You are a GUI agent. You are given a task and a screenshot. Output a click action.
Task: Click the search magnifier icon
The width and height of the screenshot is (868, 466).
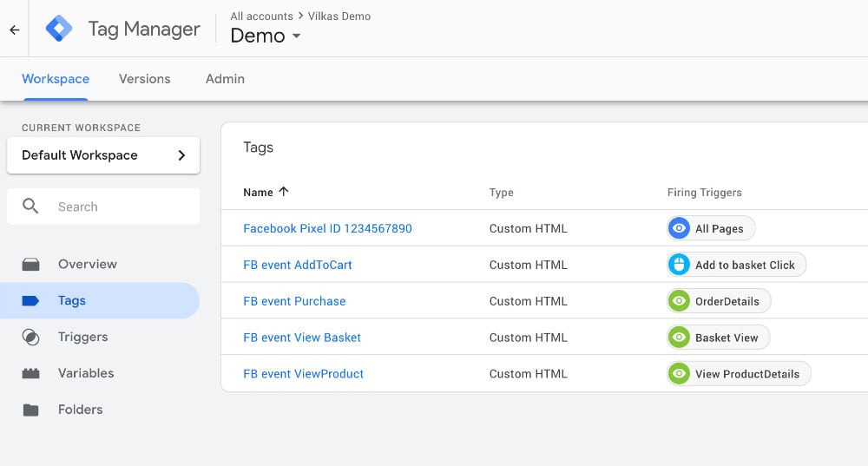point(30,207)
